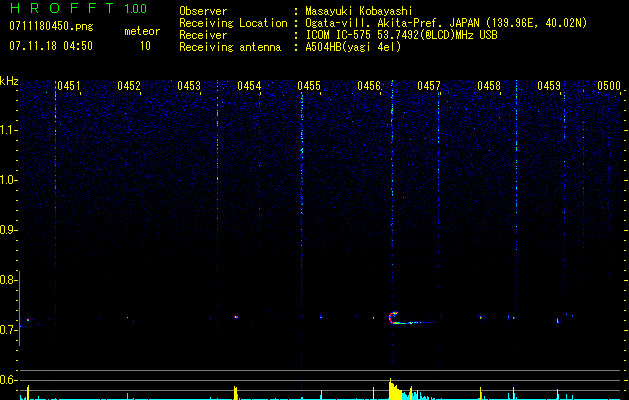
Task: Click the HROFFT 1.0.0 title text
Action: (x=78, y=8)
